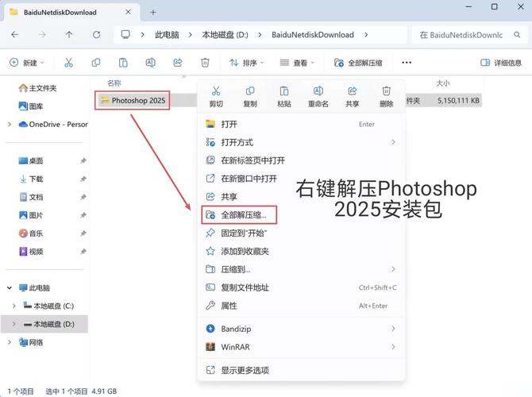Expand the 本地磁盘 (D:) node arrow

[x=14, y=324]
